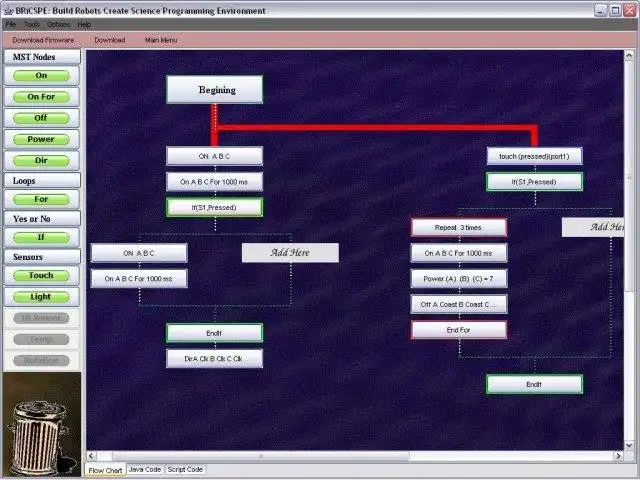
Task: Switch to the Java Code tab
Action: point(145,470)
